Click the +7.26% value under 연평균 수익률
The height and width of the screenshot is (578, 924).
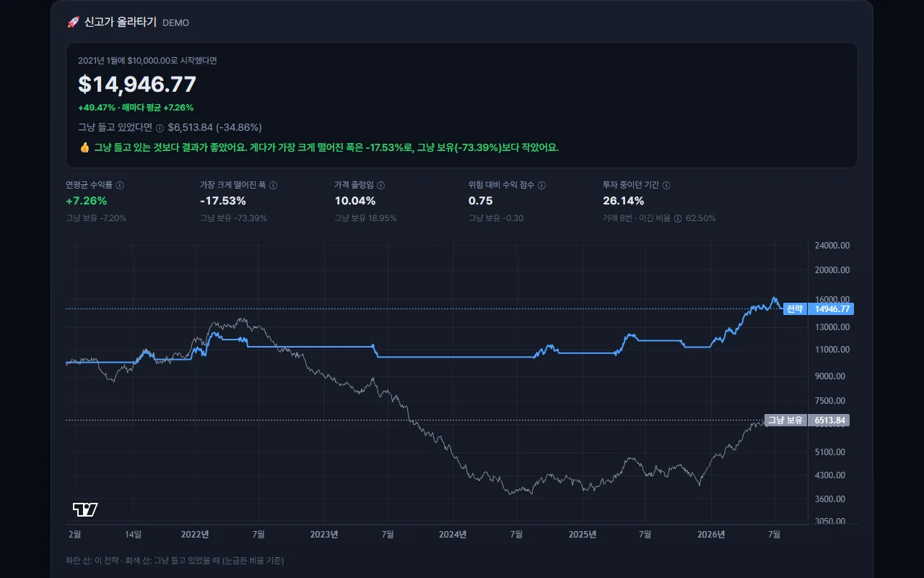pyautogui.click(x=87, y=201)
